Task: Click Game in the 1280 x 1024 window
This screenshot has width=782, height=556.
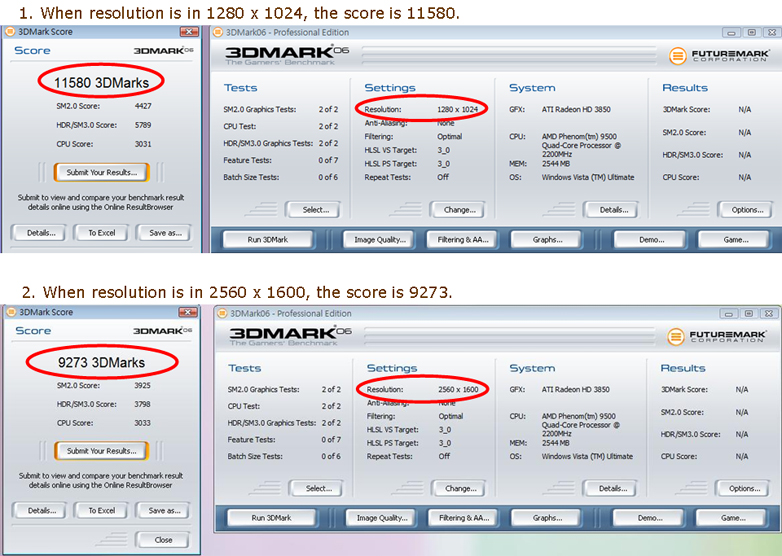Action: pos(735,240)
